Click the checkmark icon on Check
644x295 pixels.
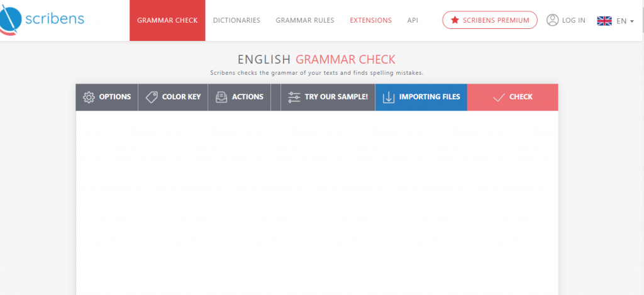tap(499, 97)
